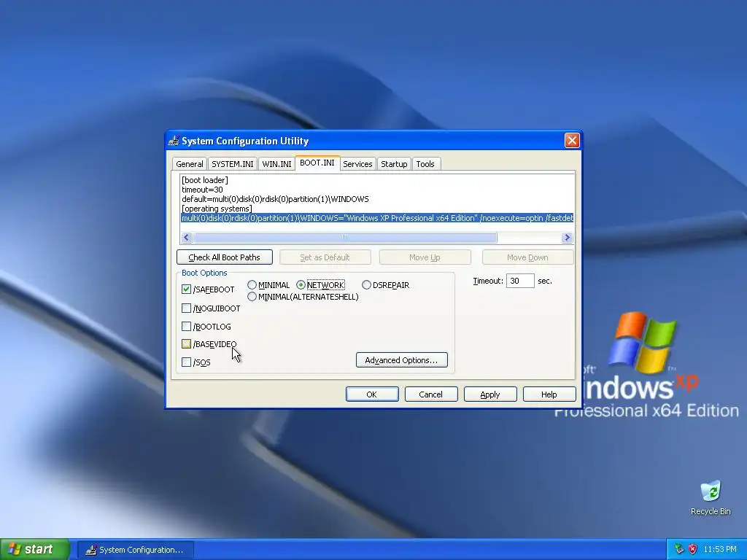Enable the /BOOTLOG option
Image resolution: width=747 pixels, height=560 pixels.
coord(186,326)
